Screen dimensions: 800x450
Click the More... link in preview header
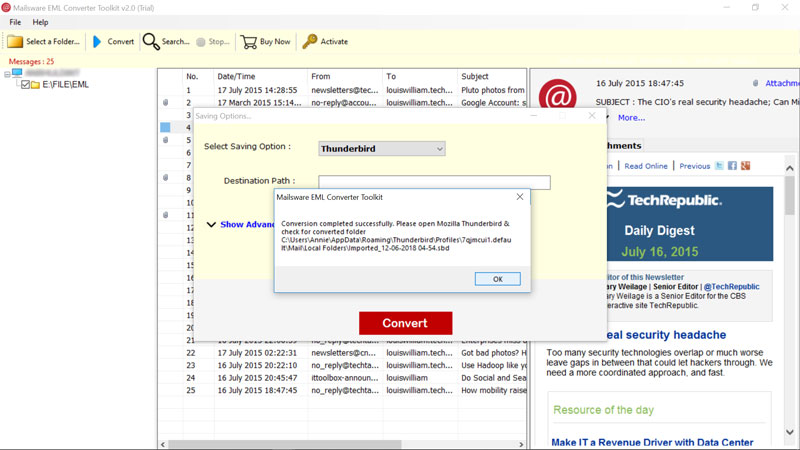pos(631,118)
